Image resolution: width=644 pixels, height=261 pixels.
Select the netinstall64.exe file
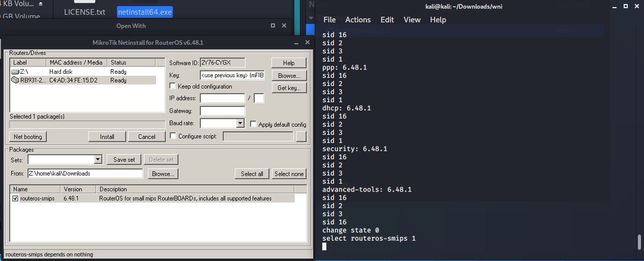(x=145, y=12)
